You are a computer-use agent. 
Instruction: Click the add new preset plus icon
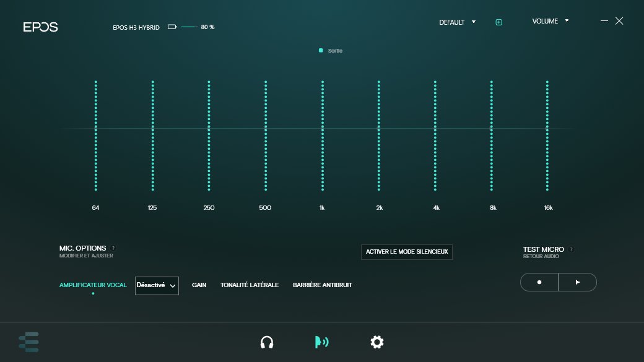pyautogui.click(x=498, y=22)
